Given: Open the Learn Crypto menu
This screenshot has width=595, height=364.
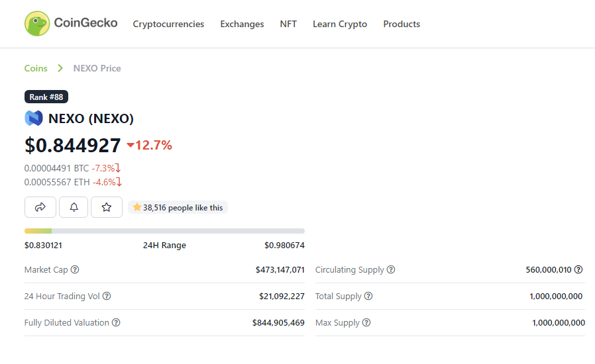Looking at the screenshot, I should click(340, 24).
